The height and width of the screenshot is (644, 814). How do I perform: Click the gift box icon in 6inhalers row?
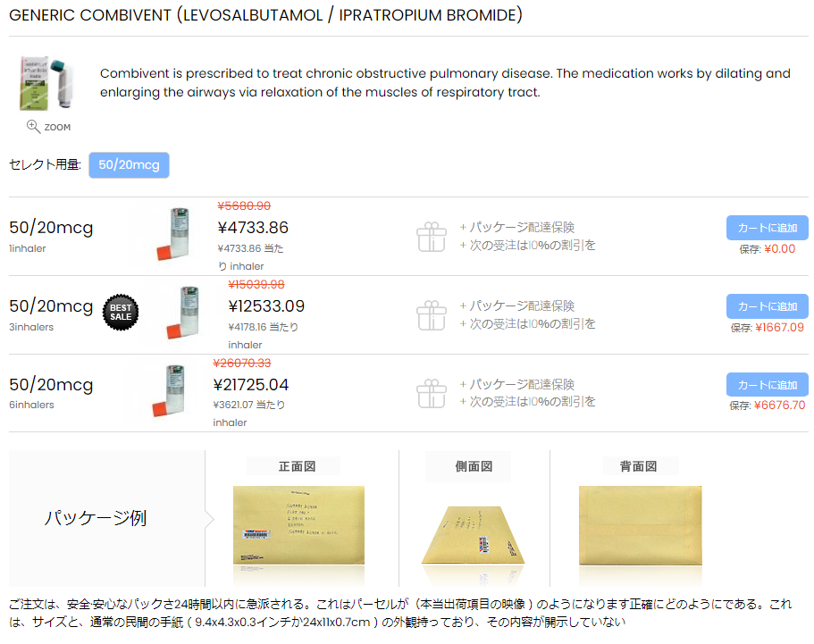[x=432, y=393]
